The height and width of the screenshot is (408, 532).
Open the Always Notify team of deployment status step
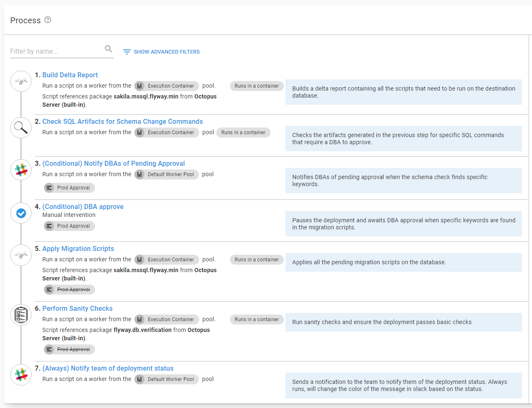pos(107,368)
